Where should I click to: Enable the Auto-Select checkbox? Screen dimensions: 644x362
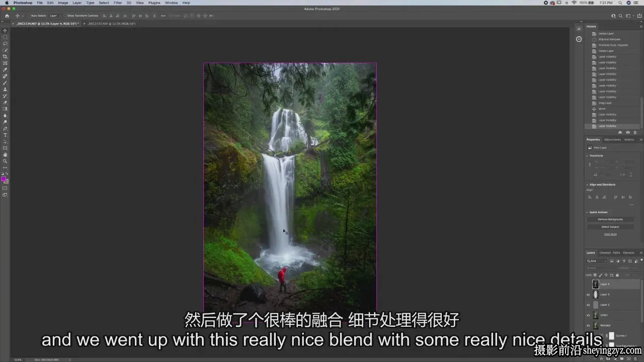pos(30,16)
